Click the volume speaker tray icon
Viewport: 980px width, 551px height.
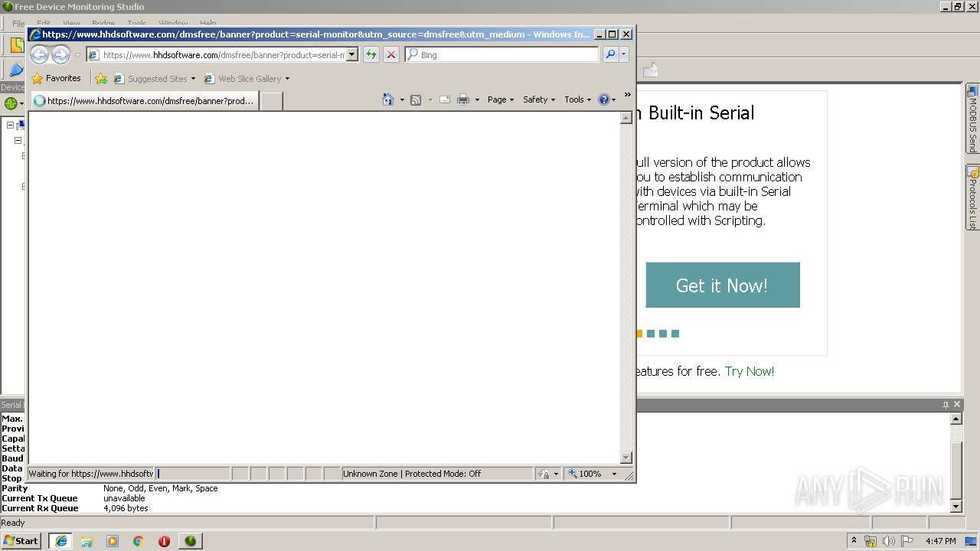888,541
